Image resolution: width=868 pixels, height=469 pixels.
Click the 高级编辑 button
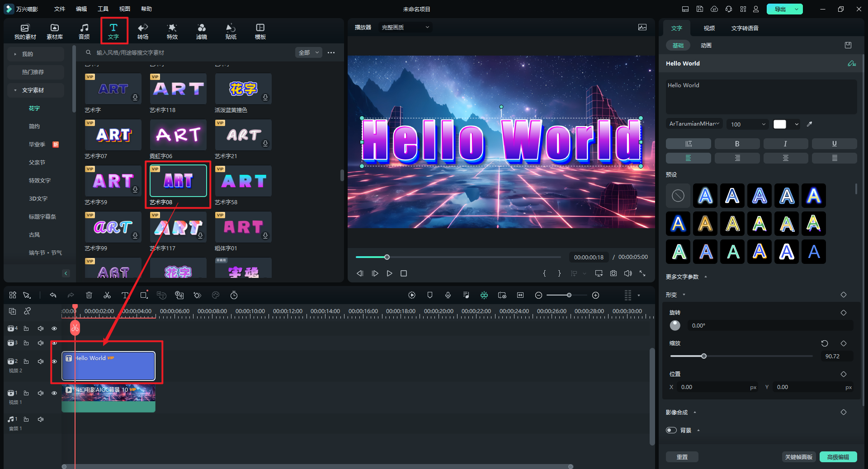point(838,457)
